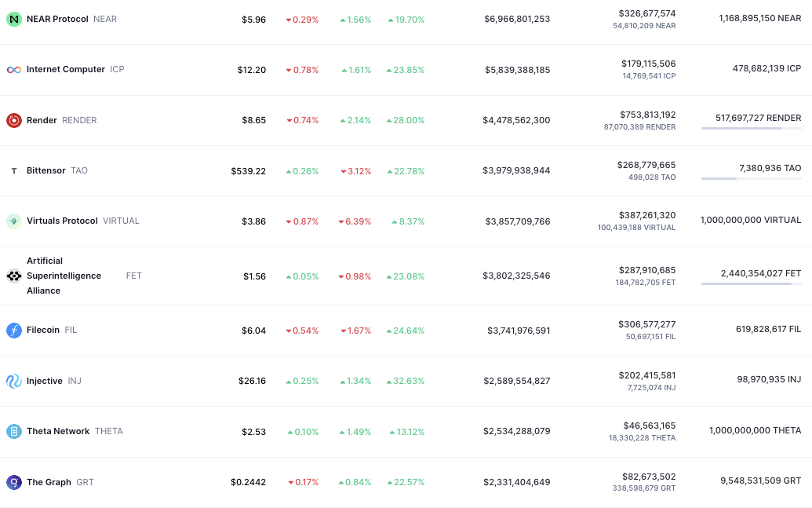The image size is (812, 508).
Task: Click the Internet Computer infinity logo
Action: pyautogui.click(x=14, y=69)
